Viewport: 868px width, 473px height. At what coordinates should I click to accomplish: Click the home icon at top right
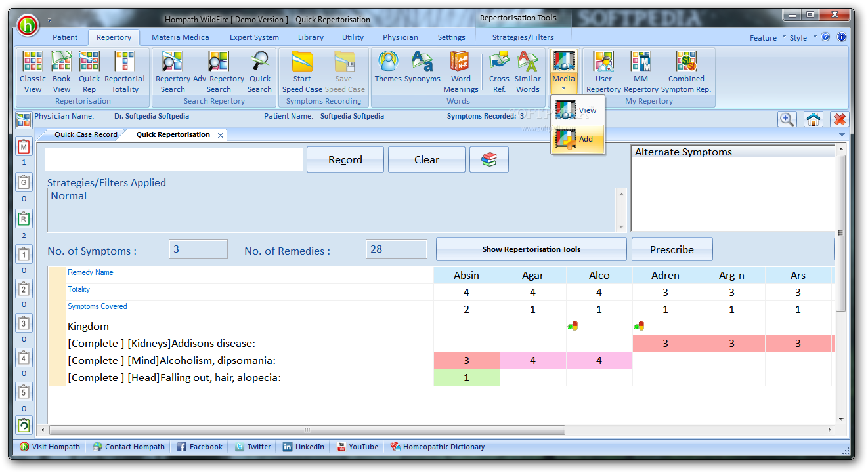[x=813, y=119]
